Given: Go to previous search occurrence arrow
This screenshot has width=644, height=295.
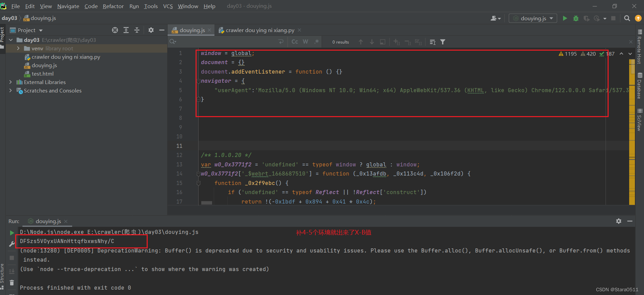Looking at the screenshot, I should click(361, 42).
